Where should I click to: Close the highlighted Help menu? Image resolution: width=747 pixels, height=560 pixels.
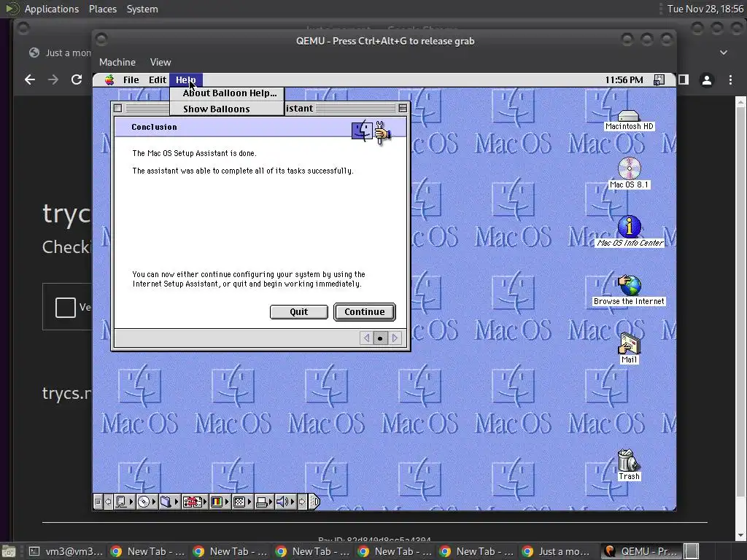186,79
